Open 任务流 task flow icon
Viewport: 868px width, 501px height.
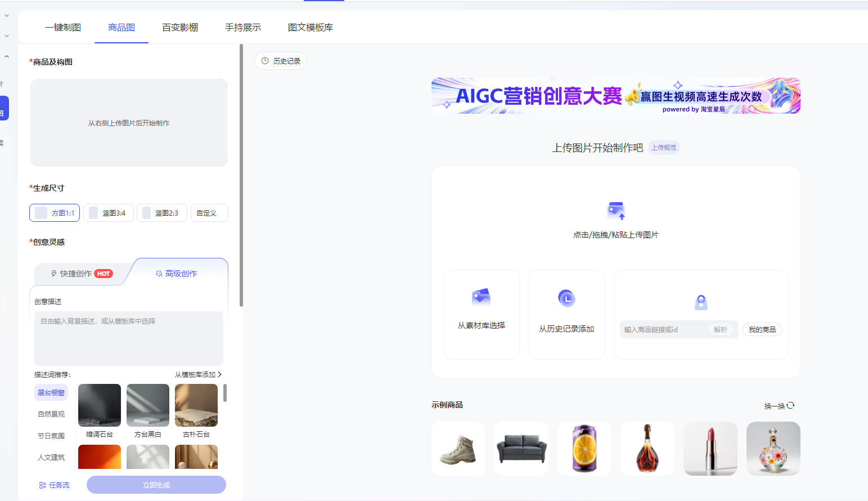[x=43, y=485]
